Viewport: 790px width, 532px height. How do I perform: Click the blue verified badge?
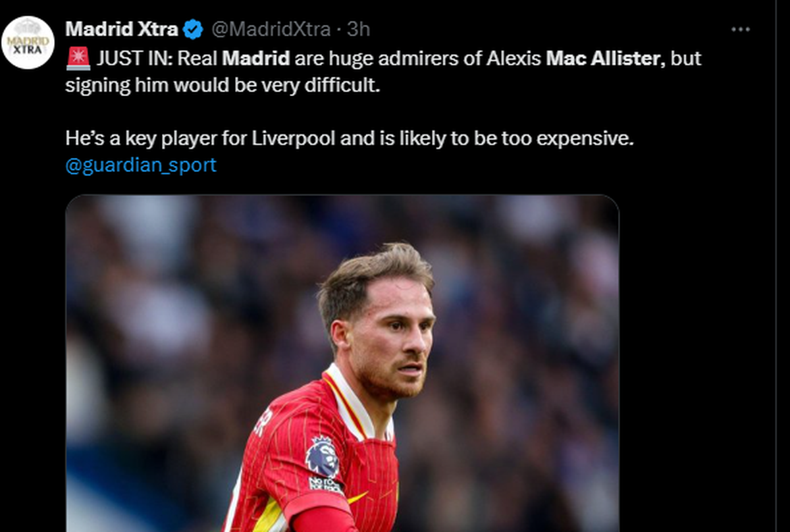point(193,29)
